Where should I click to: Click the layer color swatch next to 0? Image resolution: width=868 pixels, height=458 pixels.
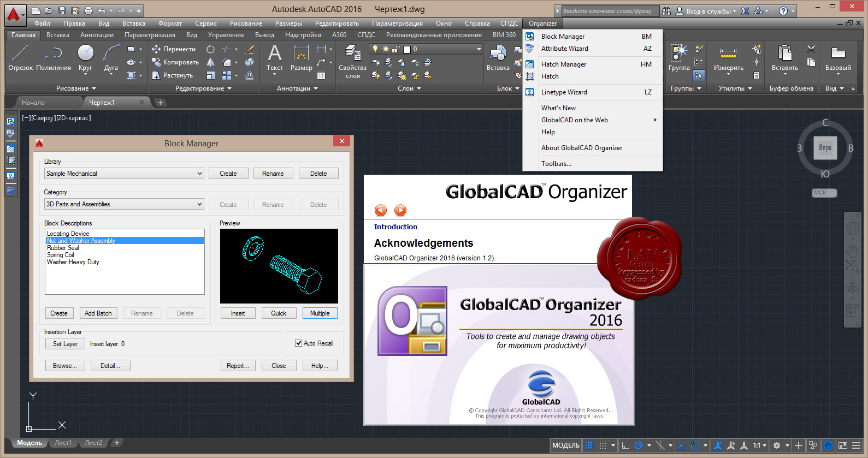[x=407, y=49]
